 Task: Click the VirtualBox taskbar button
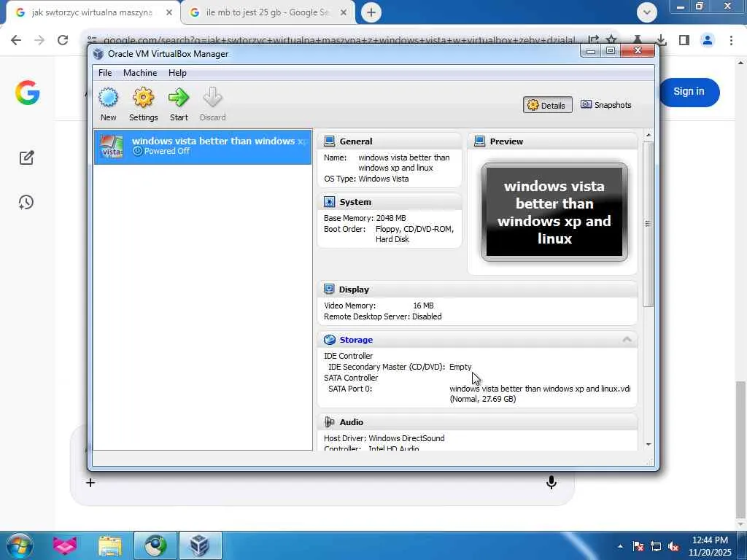200,545
